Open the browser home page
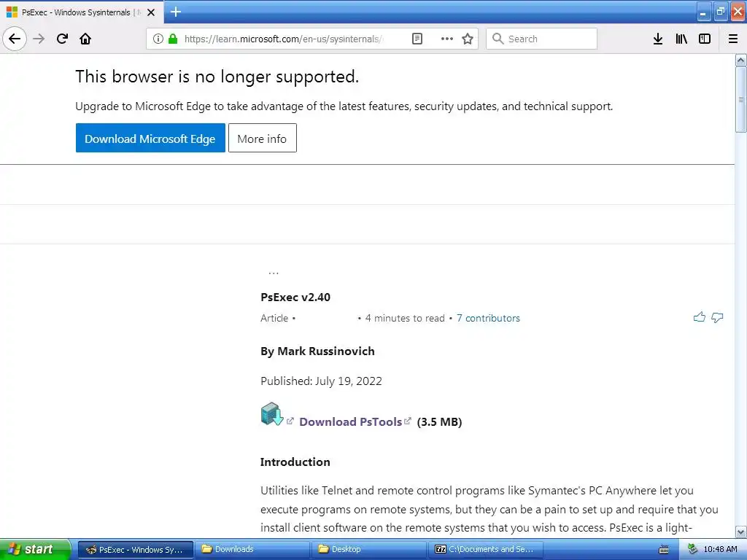Image resolution: width=747 pixels, height=560 pixels. coord(85,39)
